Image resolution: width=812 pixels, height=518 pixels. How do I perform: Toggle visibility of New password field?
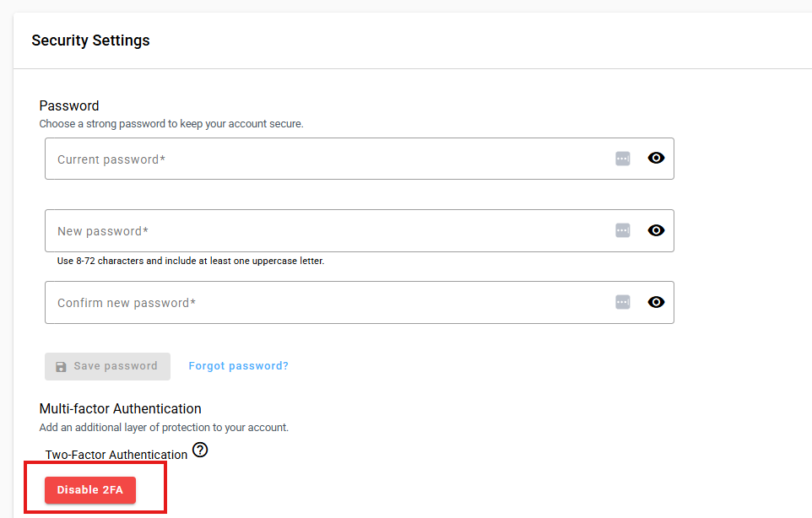656,230
